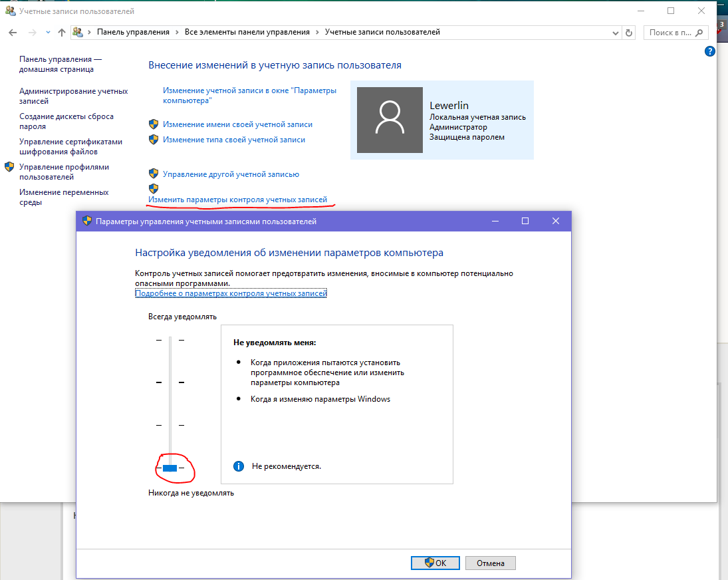Click the up-folder arrow icon

click(x=62, y=33)
